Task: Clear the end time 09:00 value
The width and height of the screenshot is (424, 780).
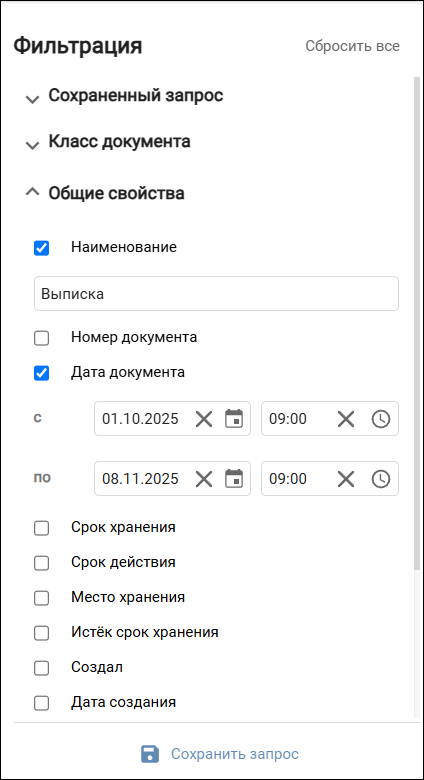Action: click(x=346, y=479)
